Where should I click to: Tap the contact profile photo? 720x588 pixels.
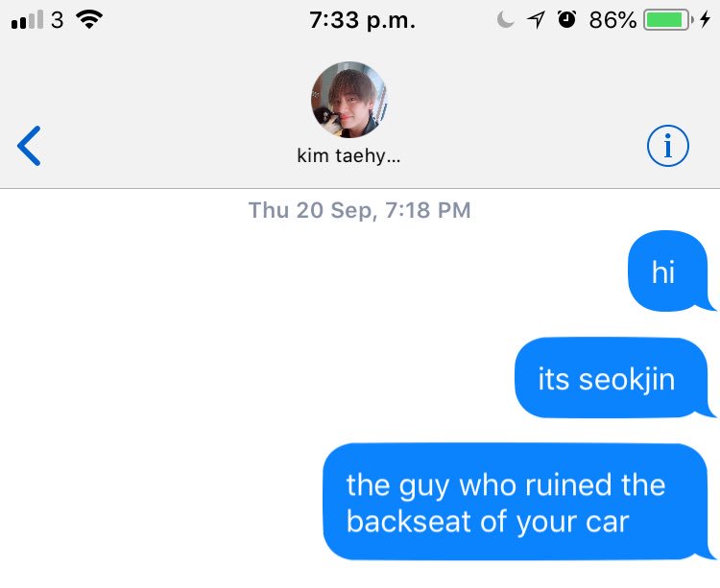pyautogui.click(x=349, y=100)
